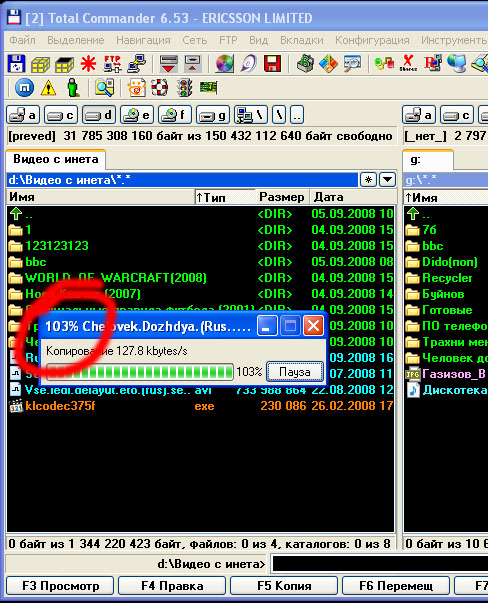Select drive e in left panel
The image size is (488, 603).
[x=137, y=115]
